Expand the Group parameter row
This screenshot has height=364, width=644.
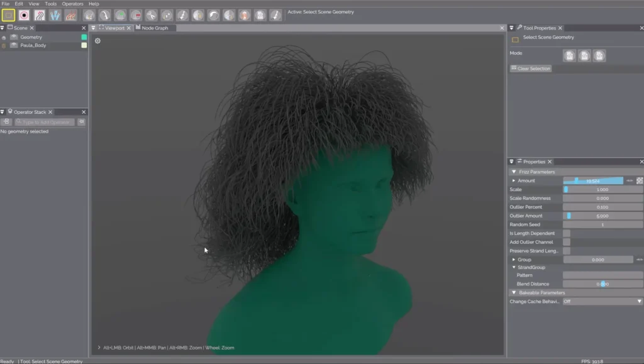point(514,260)
